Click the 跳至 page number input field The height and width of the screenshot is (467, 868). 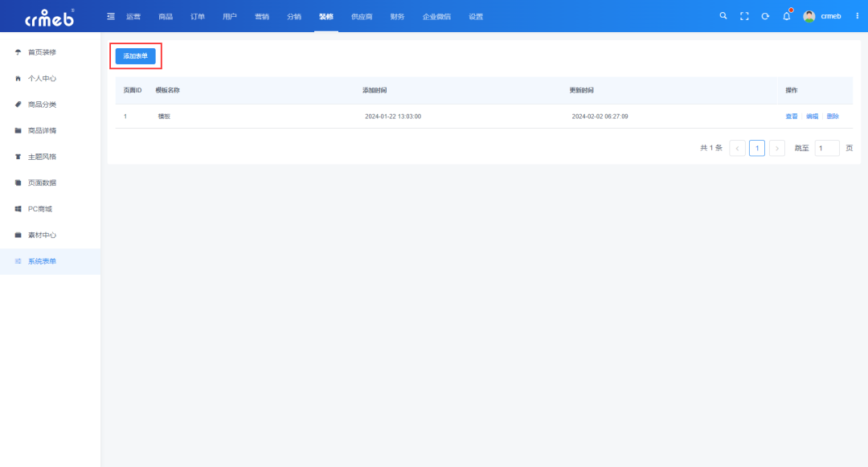(826, 148)
